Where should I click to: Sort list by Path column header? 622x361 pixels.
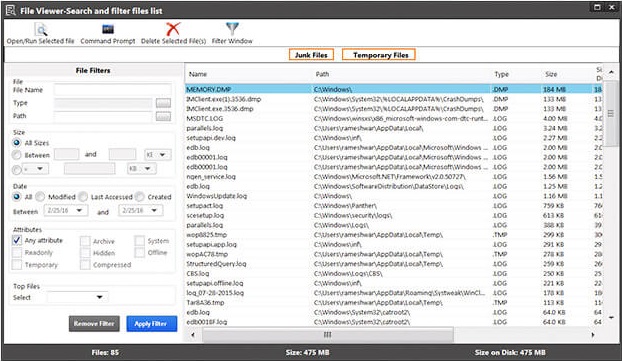(322, 74)
